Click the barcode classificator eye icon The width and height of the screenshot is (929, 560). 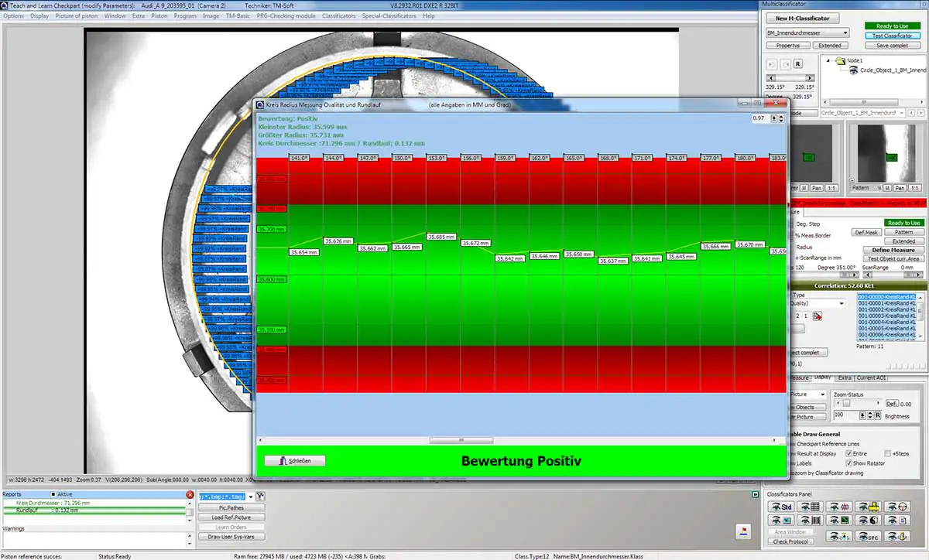click(810, 521)
